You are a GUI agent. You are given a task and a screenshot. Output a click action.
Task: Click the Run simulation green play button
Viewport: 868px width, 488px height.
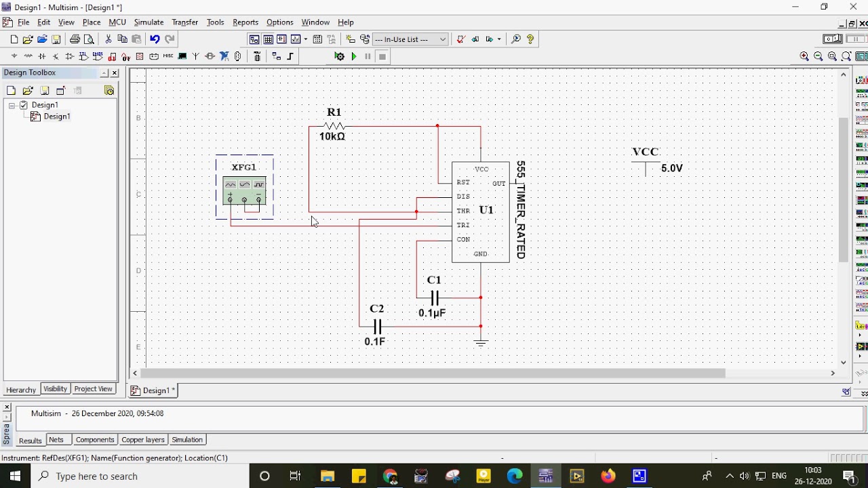coord(354,57)
